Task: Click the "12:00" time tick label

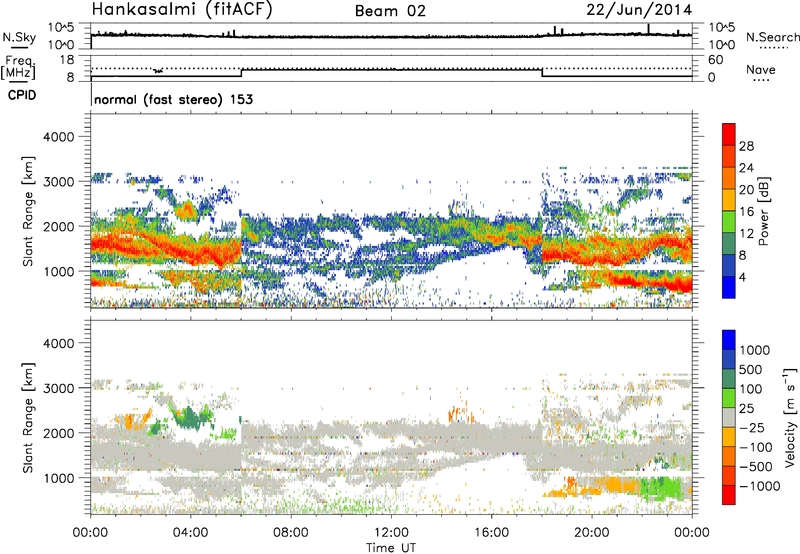Action: tap(391, 533)
